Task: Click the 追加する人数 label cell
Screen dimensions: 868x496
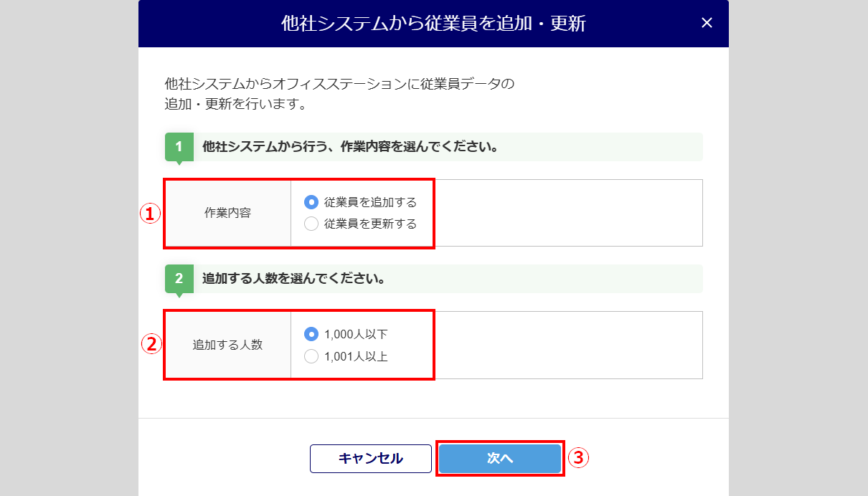Action: pos(227,345)
